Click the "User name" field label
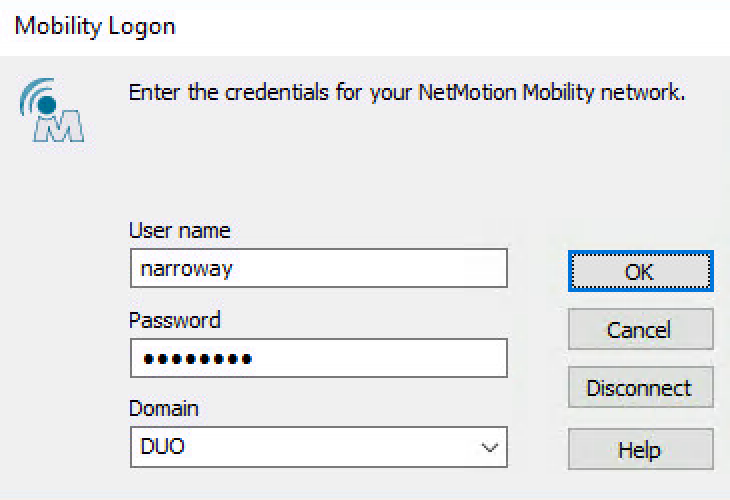Viewport: 730px width, 500px height. 180,231
